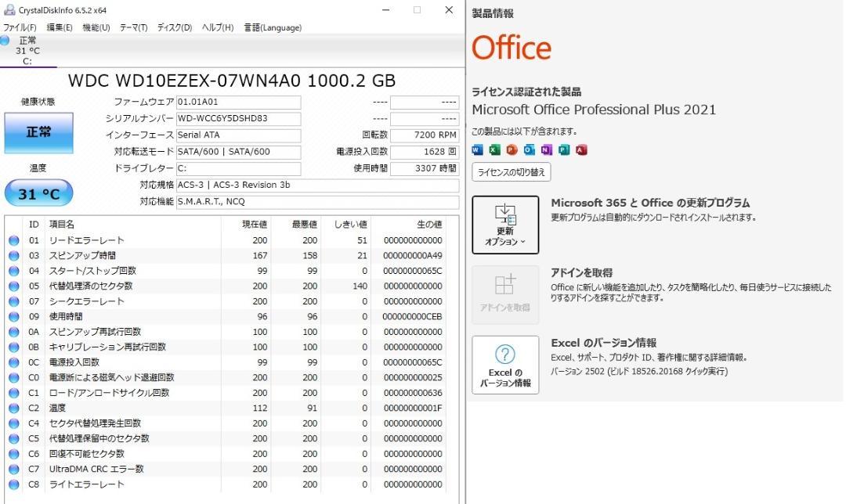The height and width of the screenshot is (504, 846).
Task: Click the Outlook icon in Office products
Action: 530,150
